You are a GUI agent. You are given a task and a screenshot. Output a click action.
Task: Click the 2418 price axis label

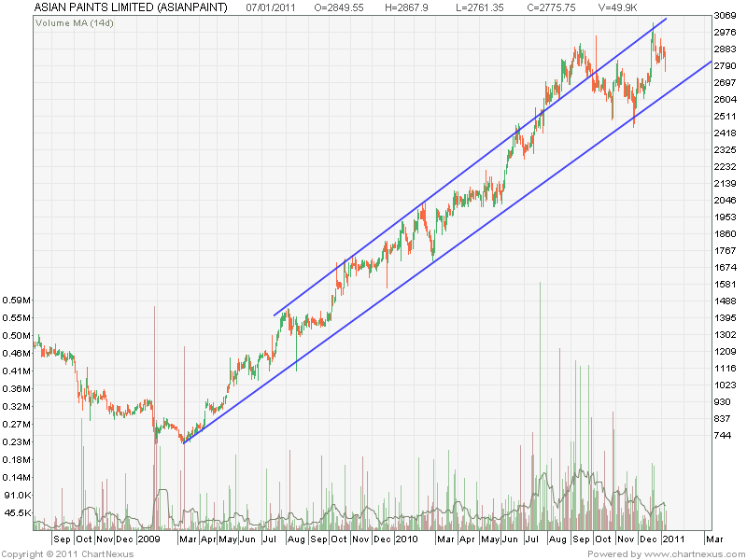pos(725,133)
